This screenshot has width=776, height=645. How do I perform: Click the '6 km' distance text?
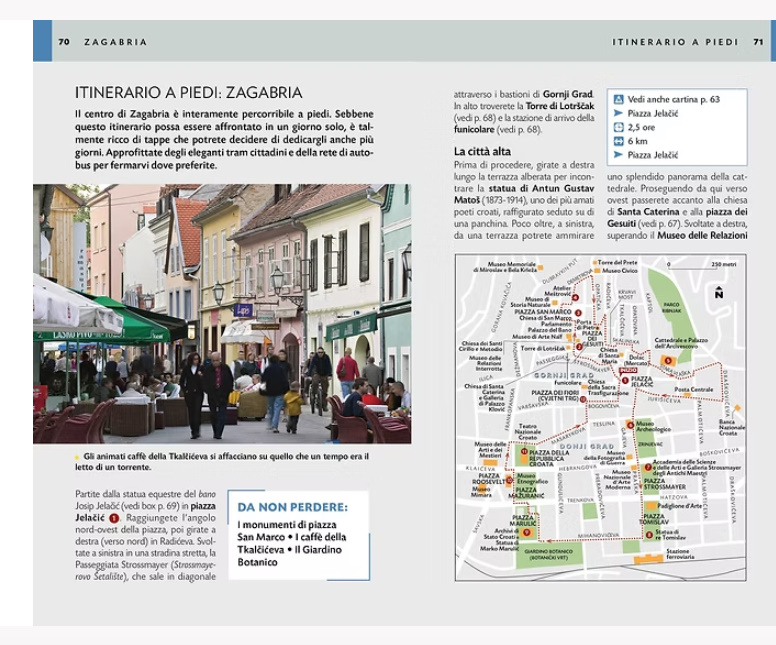click(x=637, y=141)
